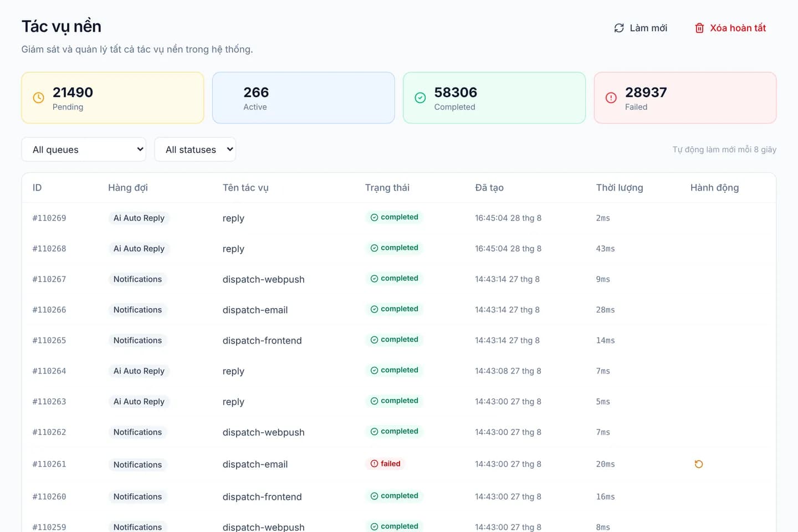This screenshot has width=798, height=532.
Task: Click the failed status badge of #110261
Action: (x=385, y=464)
